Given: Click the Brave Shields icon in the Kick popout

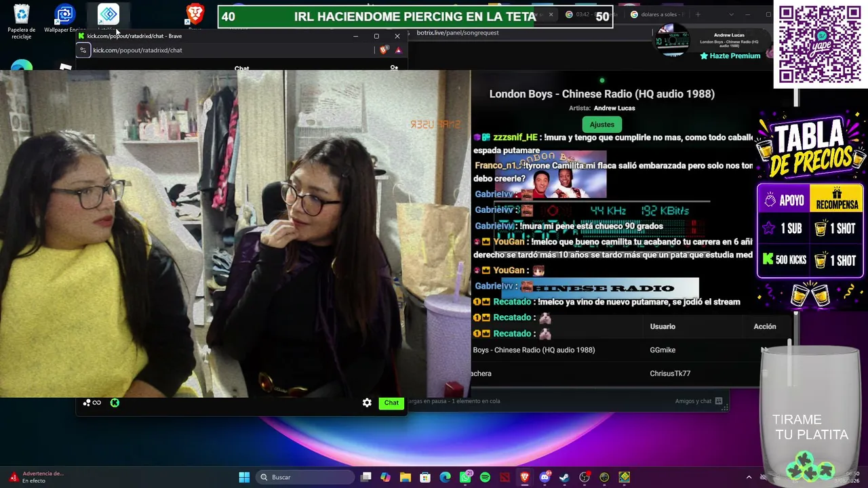Looking at the screenshot, I should coord(384,50).
